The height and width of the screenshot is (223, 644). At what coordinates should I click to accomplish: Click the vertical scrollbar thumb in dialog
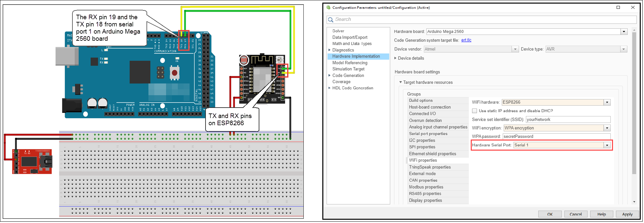pyautogui.click(x=634, y=103)
